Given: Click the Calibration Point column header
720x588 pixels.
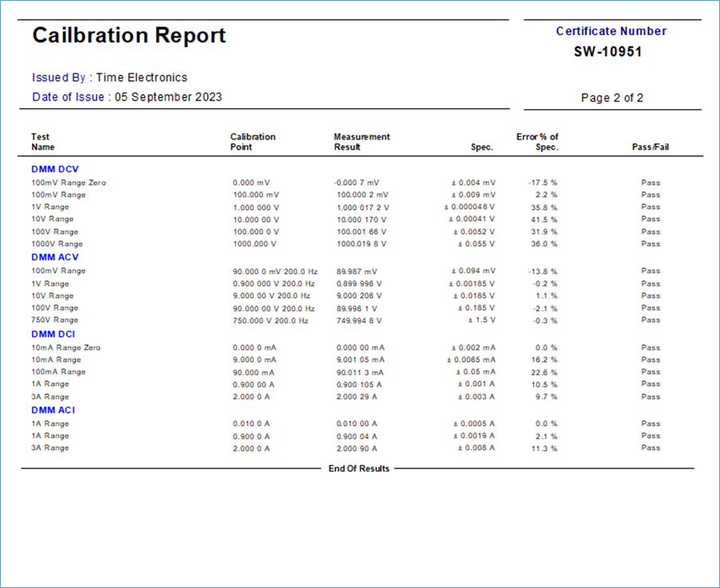Looking at the screenshot, I should pyautogui.click(x=252, y=142).
